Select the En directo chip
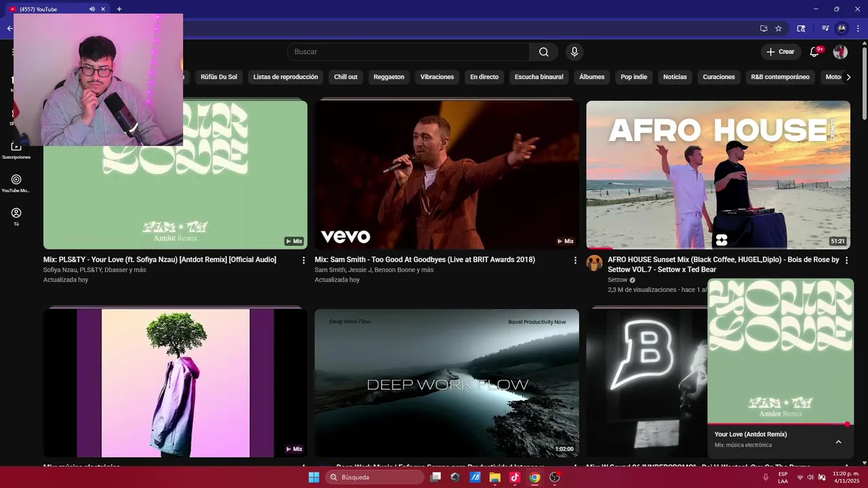 (x=484, y=77)
